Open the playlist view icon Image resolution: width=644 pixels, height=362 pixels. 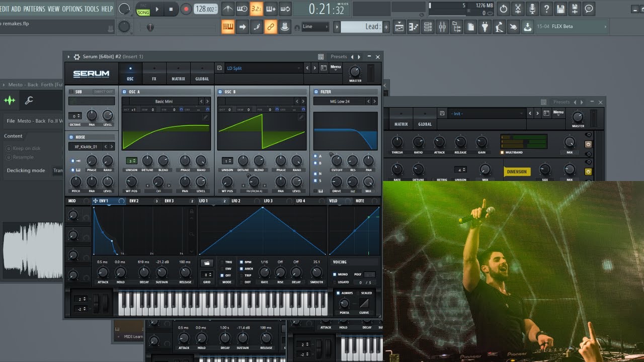coord(399,27)
